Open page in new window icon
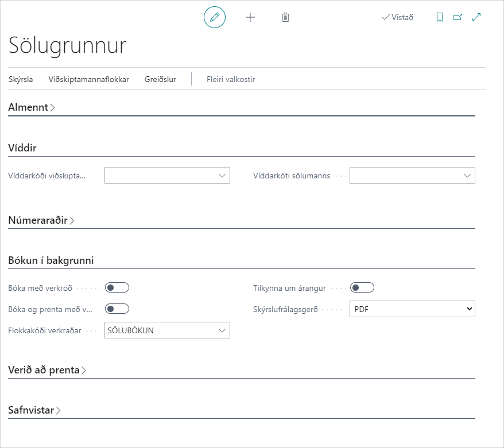 tap(458, 17)
